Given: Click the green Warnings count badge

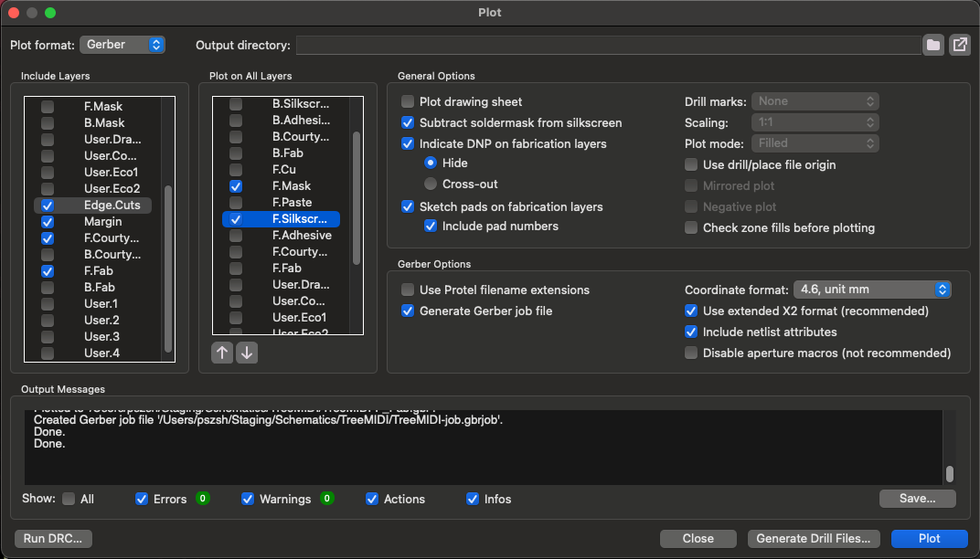Looking at the screenshot, I should (x=326, y=499).
